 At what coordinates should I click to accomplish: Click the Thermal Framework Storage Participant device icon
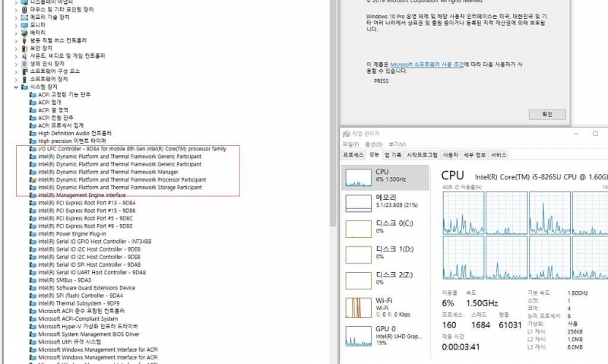tap(33, 188)
